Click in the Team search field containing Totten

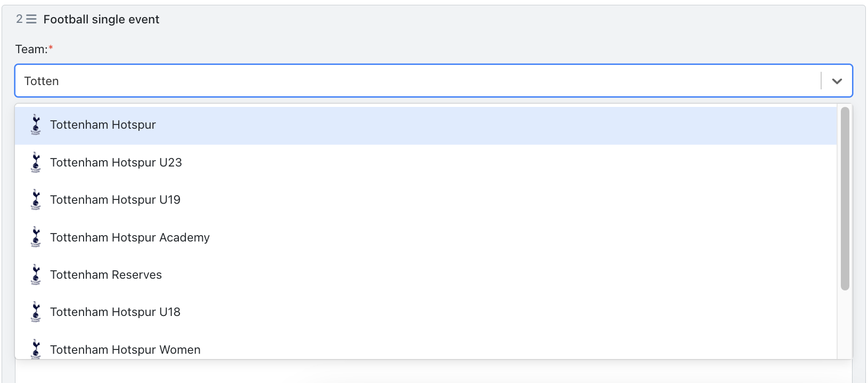pyautogui.click(x=418, y=81)
